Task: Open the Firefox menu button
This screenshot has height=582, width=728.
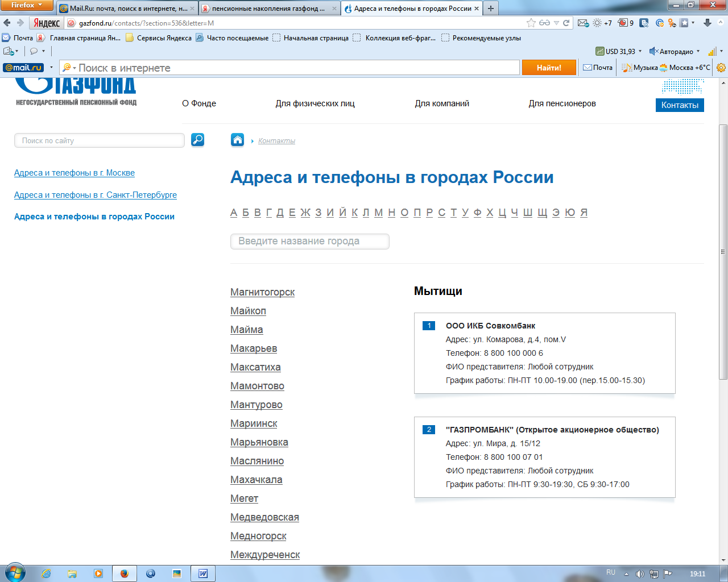Action: (27, 5)
